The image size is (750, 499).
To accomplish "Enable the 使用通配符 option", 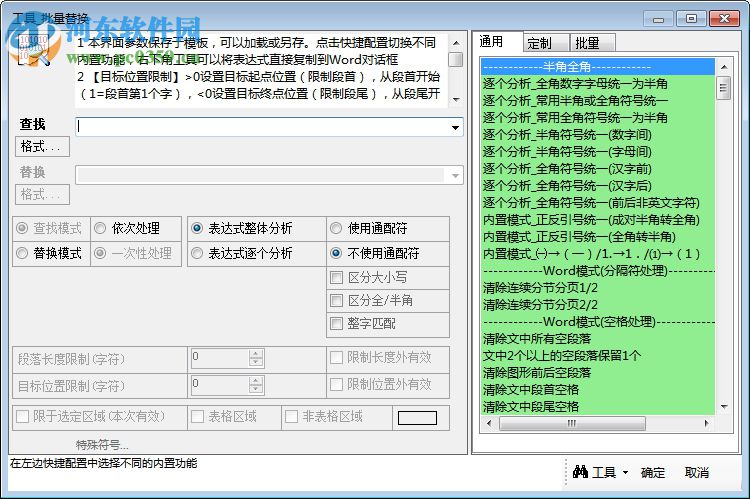I will point(336,228).
